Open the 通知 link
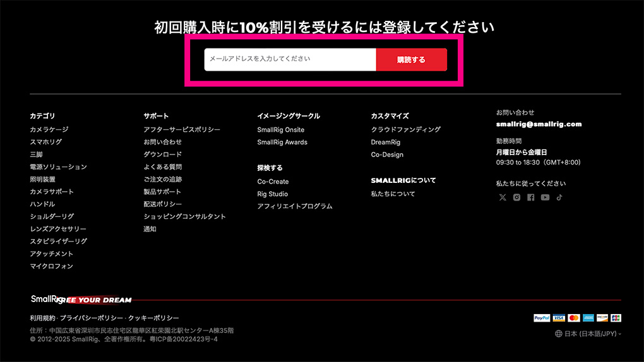The image size is (644, 362). pos(150,228)
